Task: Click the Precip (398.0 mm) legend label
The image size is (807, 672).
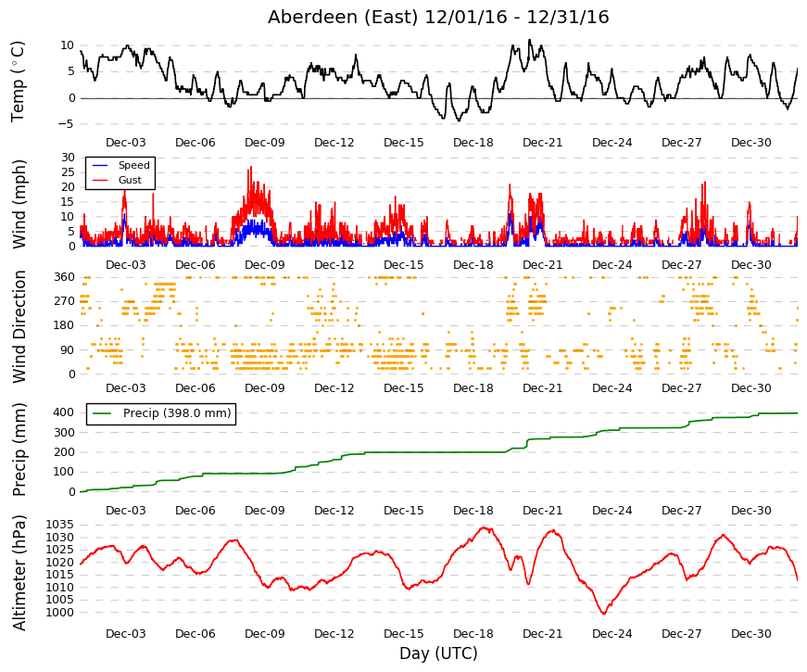Action: 177,413
